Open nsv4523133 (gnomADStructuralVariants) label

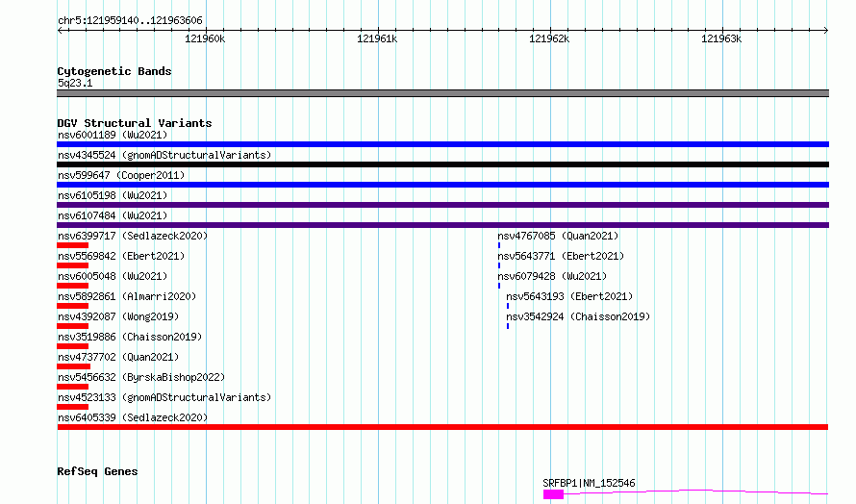point(164,397)
